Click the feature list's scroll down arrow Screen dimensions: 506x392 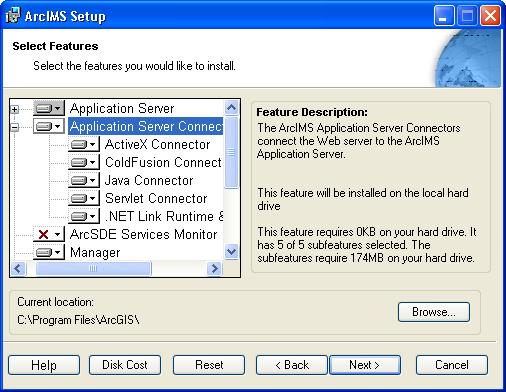(231, 251)
